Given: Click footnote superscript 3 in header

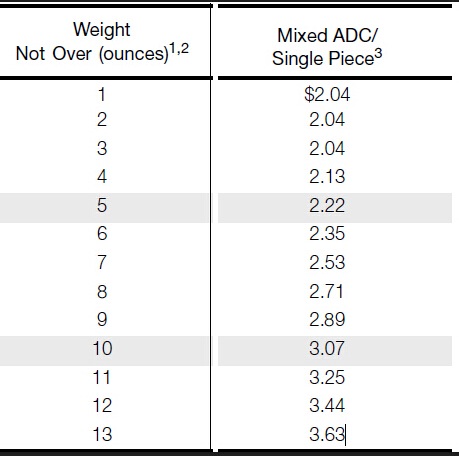Looking at the screenshot, I should click(x=378, y=53).
